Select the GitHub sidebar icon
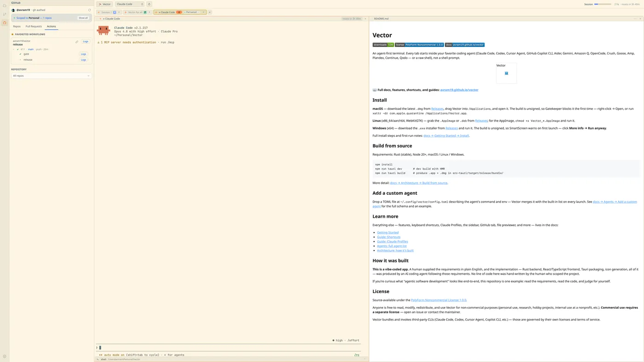 [x=5, y=23]
